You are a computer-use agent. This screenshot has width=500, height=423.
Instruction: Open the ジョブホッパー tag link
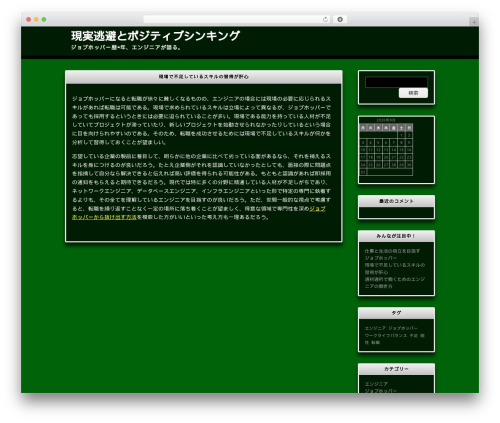(403, 328)
